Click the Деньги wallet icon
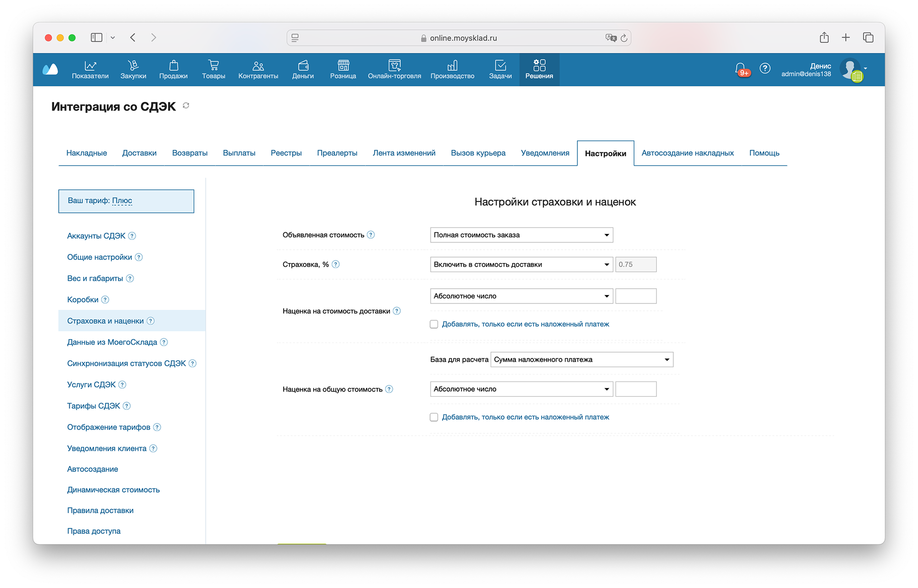Screen dimensions: 918x588 pyautogui.click(x=303, y=65)
